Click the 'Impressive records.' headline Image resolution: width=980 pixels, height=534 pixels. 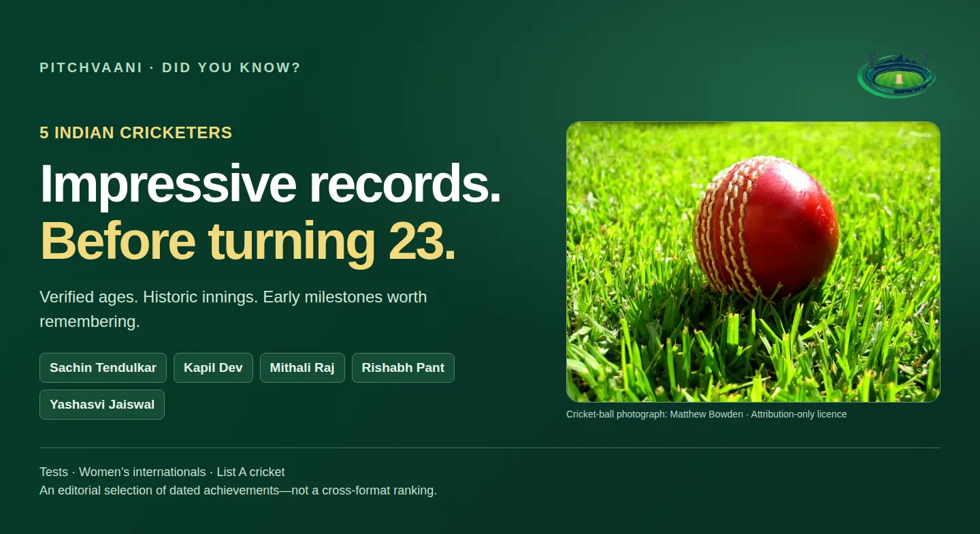(x=270, y=184)
